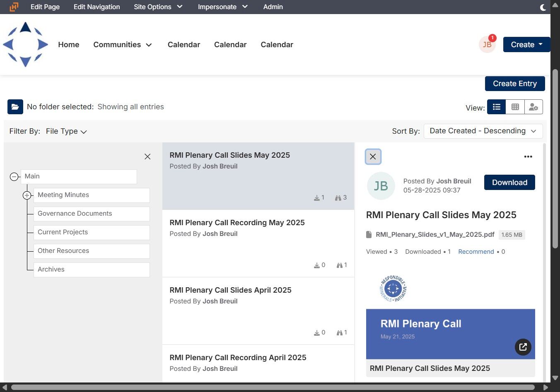Select the Current Projects folder

pyautogui.click(x=92, y=233)
